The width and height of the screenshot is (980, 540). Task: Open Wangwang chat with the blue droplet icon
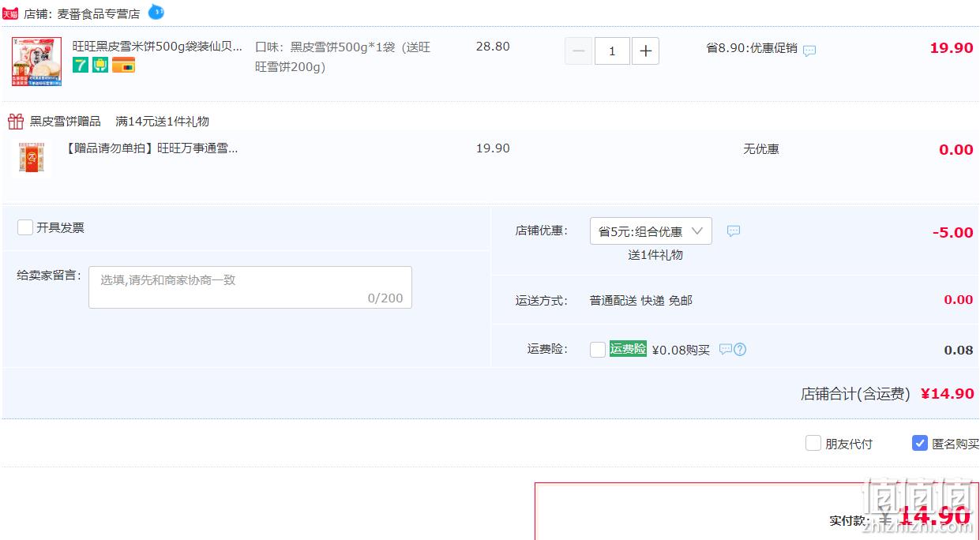[x=156, y=12]
